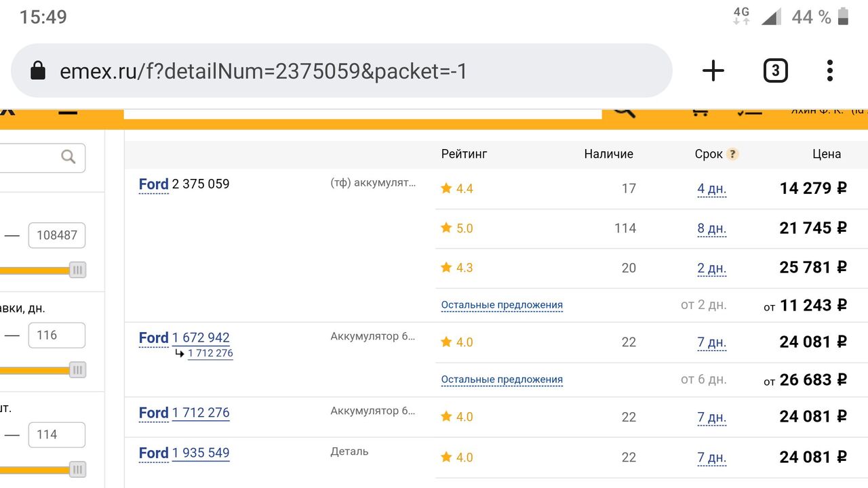Select the 24 081 ₽ price in the 1 935 549 row
Screen dimensions: 868x488
(813, 457)
